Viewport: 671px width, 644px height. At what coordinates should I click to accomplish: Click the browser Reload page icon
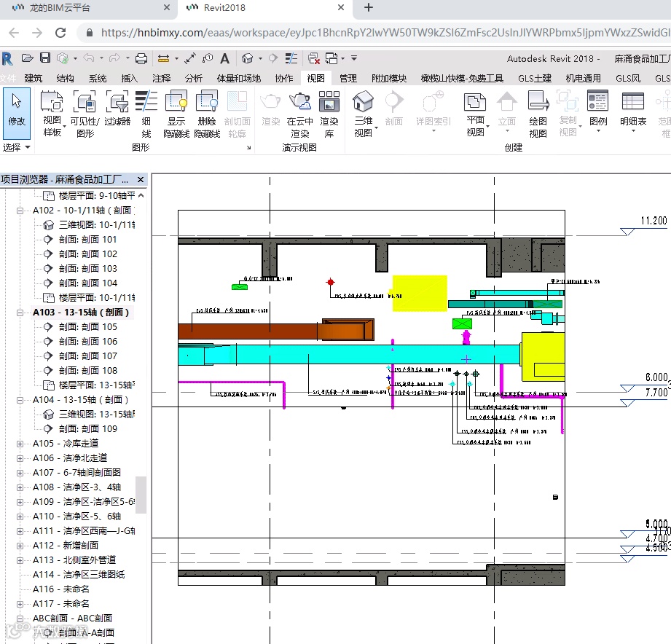(60, 33)
